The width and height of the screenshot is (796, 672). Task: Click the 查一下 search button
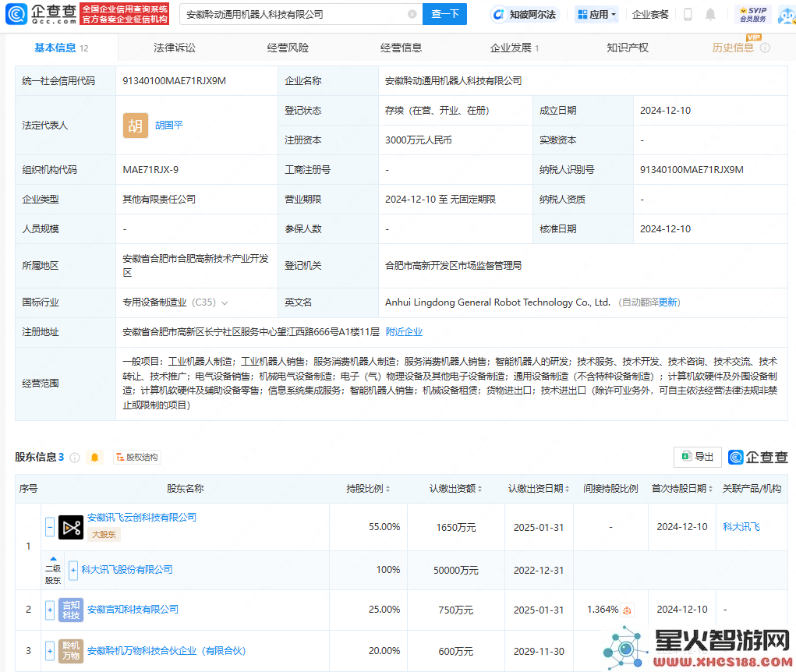(x=444, y=14)
